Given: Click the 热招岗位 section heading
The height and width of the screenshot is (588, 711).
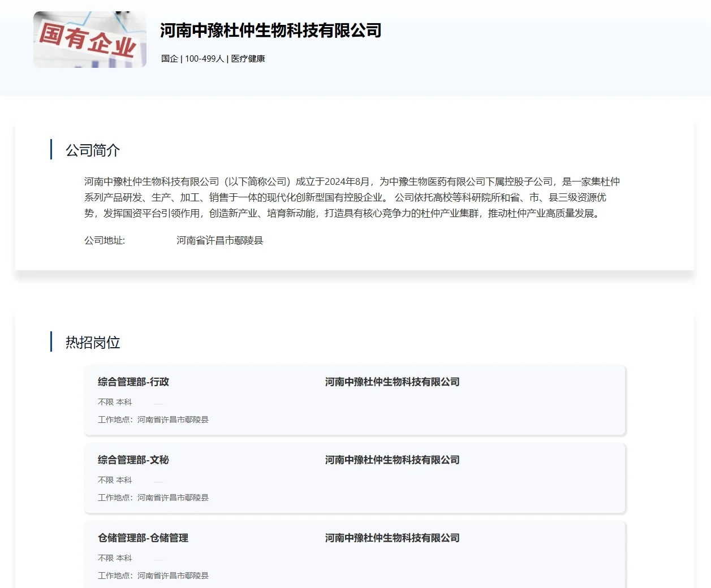Looking at the screenshot, I should [93, 343].
